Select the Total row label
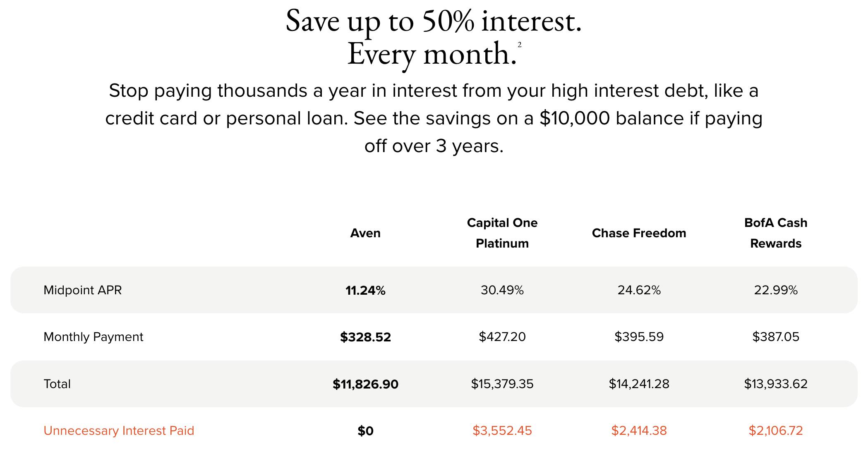Screen dimensions: 868x453 [57, 384]
